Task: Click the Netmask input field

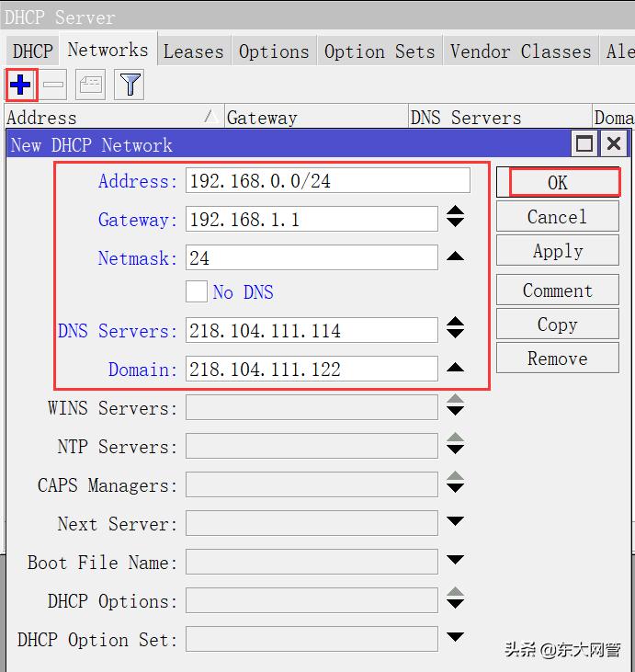Action: [x=312, y=257]
